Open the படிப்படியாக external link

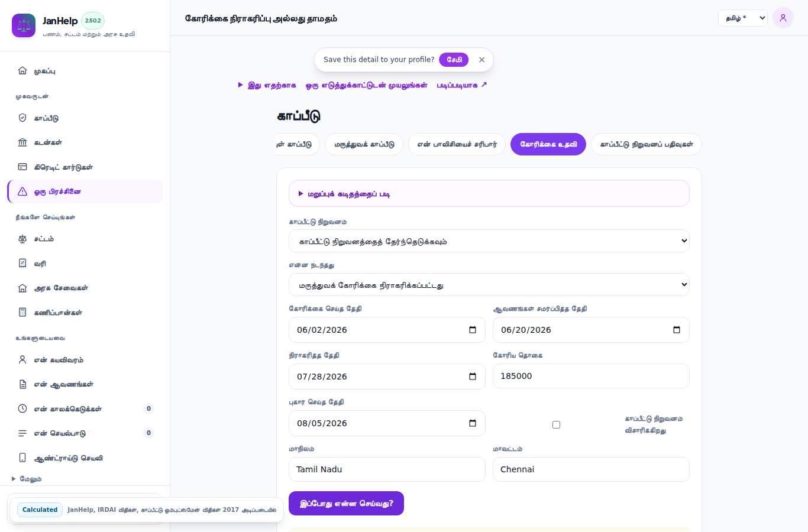462,85
